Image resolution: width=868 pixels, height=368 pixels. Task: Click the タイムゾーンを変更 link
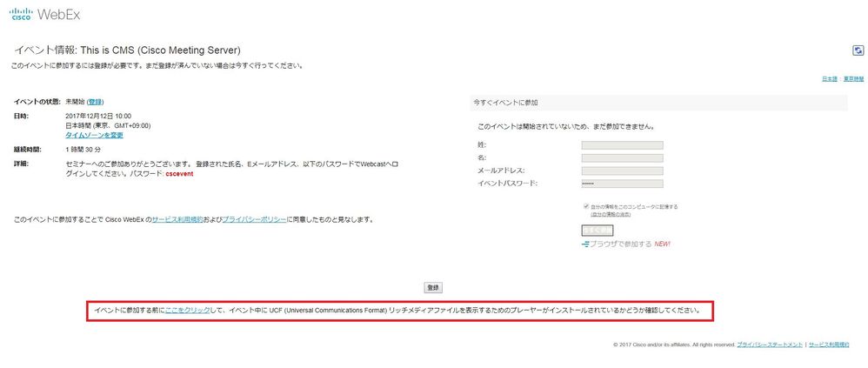click(94, 135)
